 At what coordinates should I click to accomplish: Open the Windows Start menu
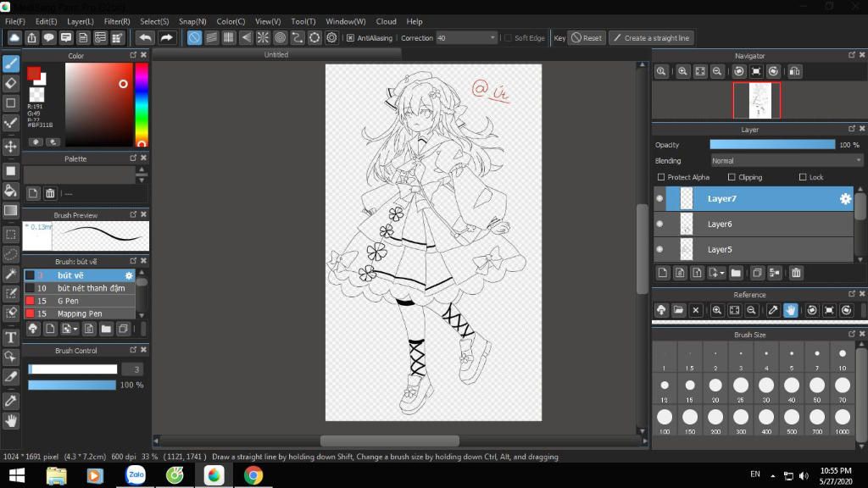17,475
